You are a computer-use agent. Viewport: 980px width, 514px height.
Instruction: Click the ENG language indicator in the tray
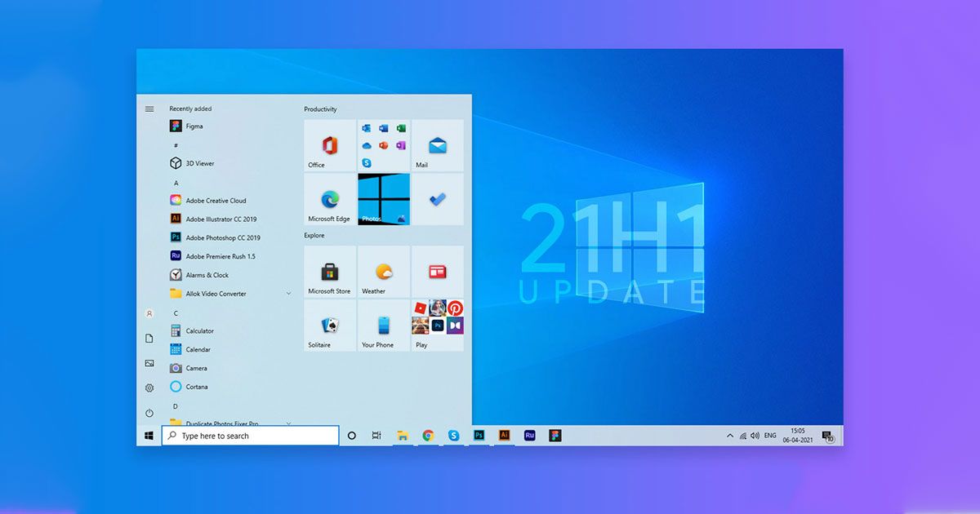pos(768,436)
